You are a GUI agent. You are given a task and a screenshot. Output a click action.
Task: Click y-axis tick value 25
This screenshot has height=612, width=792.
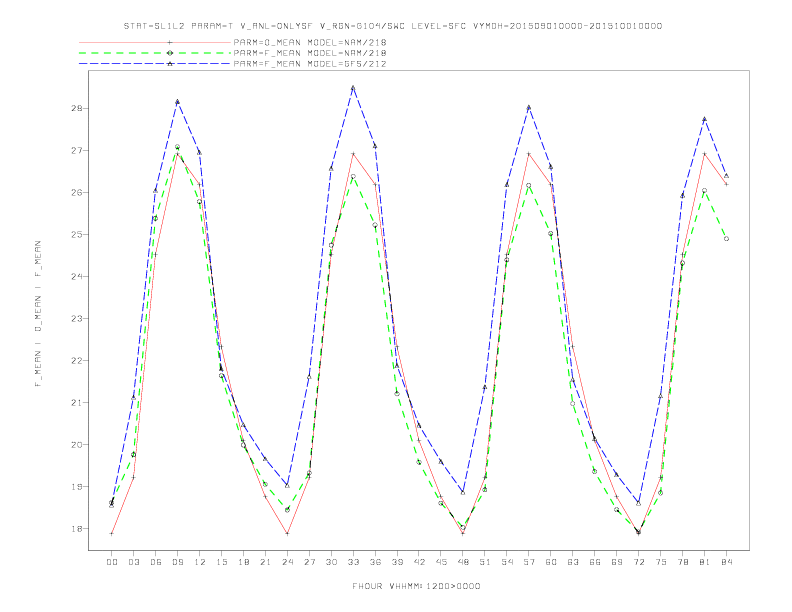77,234
